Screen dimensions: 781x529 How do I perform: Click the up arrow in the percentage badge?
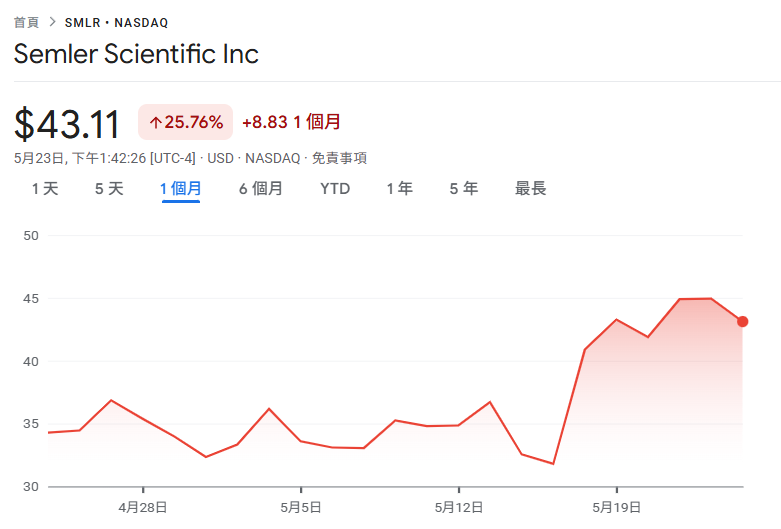155,123
